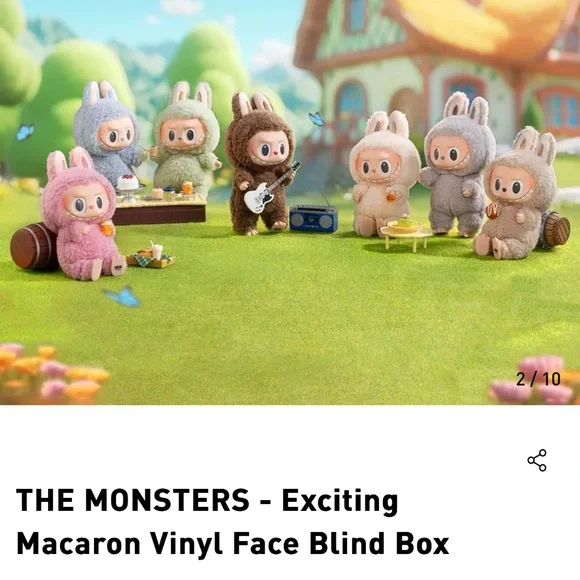Tap the picnic basket with drink
580x580 pixels.
click(x=151, y=255)
